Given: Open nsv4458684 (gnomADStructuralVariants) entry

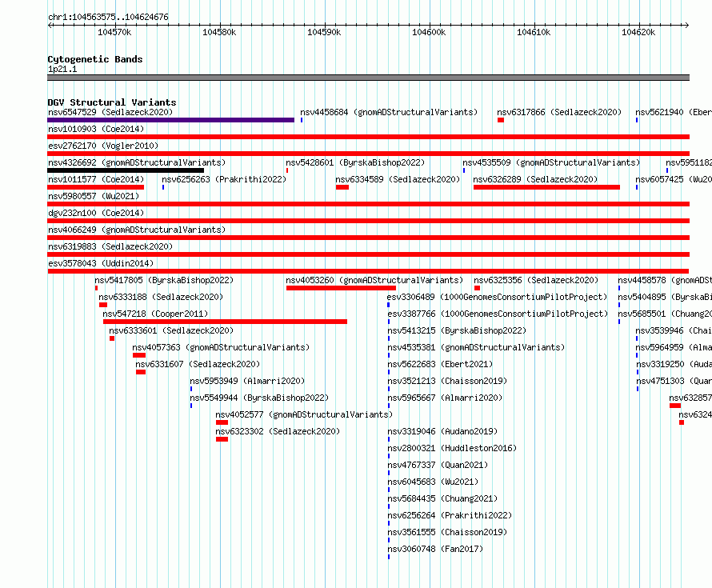Looking at the screenshot, I should click(389, 112).
